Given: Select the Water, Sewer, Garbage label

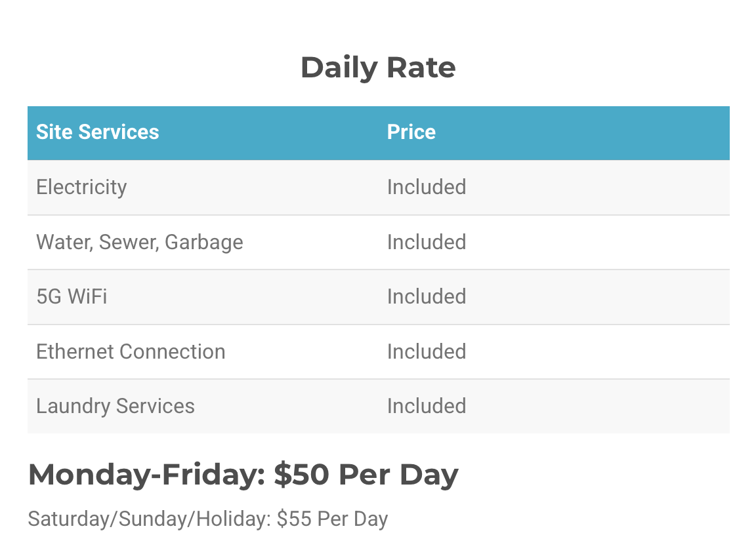Looking at the screenshot, I should [x=139, y=242].
